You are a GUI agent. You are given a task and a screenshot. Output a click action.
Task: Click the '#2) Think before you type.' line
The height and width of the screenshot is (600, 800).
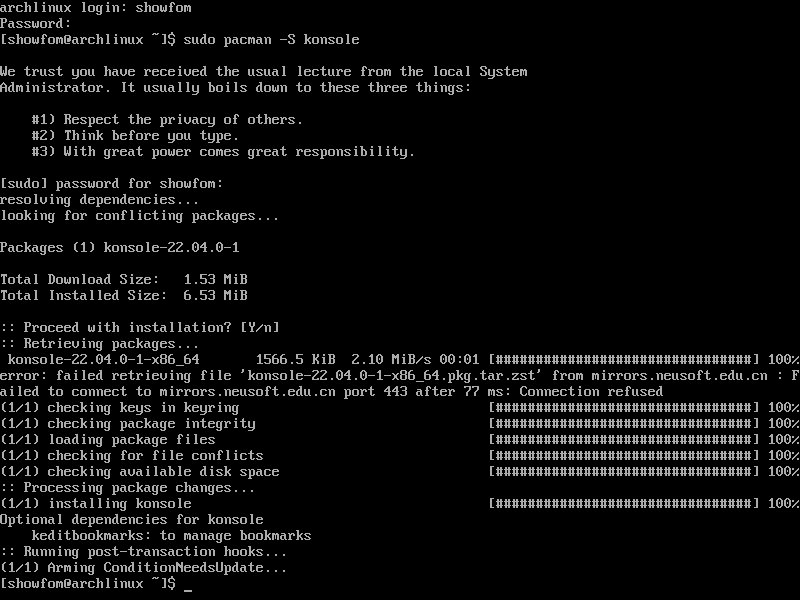tap(135, 136)
